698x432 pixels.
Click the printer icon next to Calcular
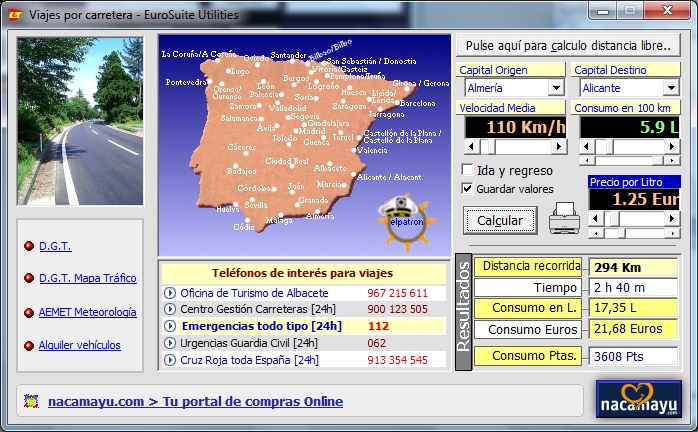565,219
